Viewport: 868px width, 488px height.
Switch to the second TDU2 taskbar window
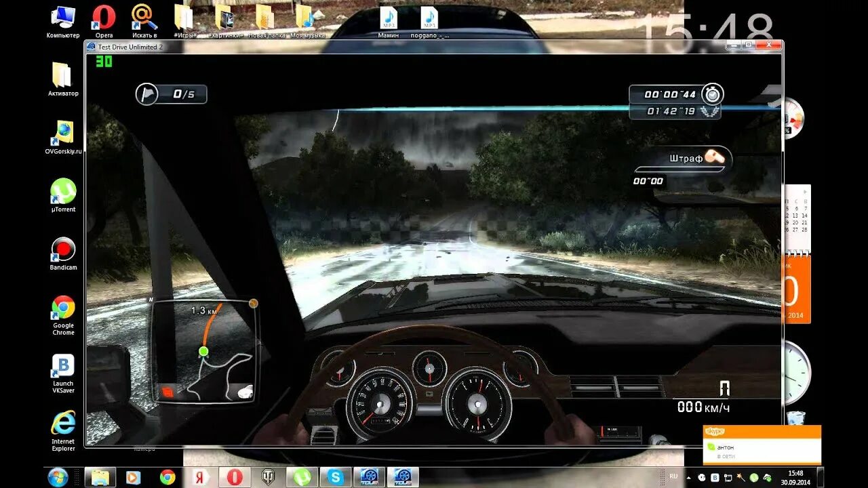click(403, 477)
